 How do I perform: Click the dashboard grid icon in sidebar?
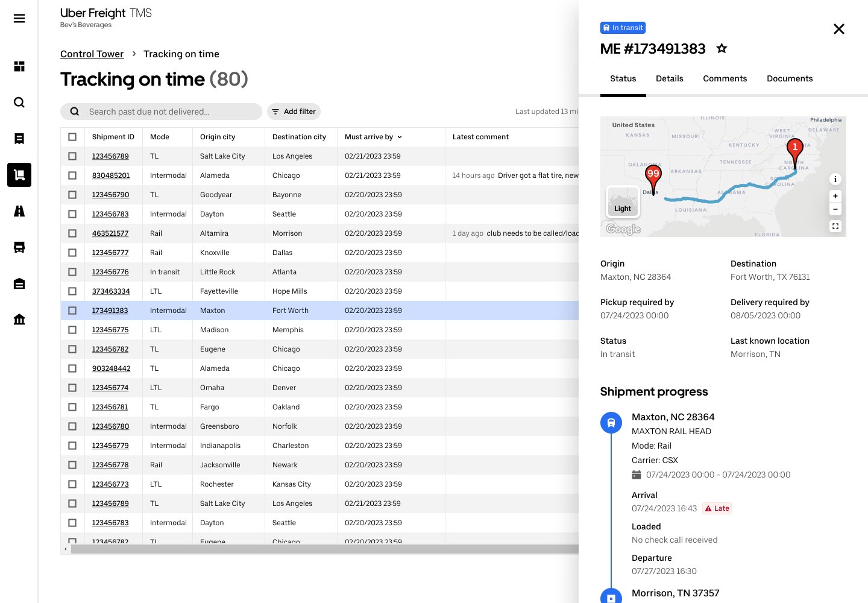click(x=19, y=66)
